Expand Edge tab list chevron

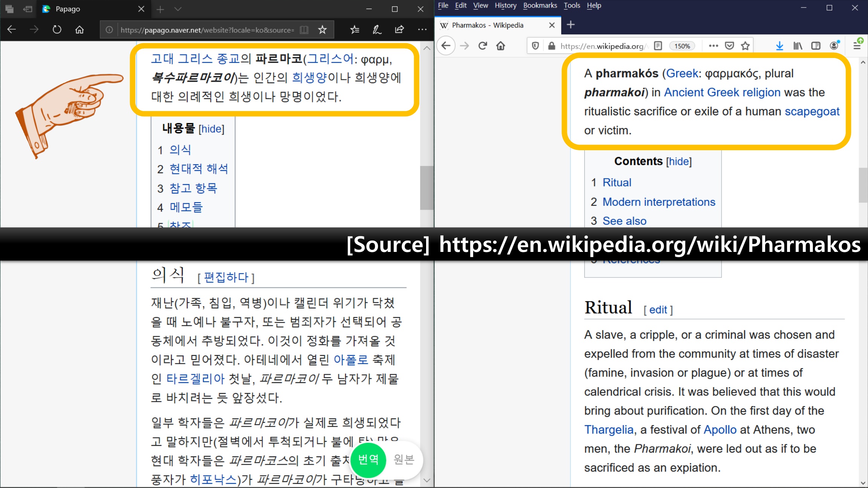point(178,9)
